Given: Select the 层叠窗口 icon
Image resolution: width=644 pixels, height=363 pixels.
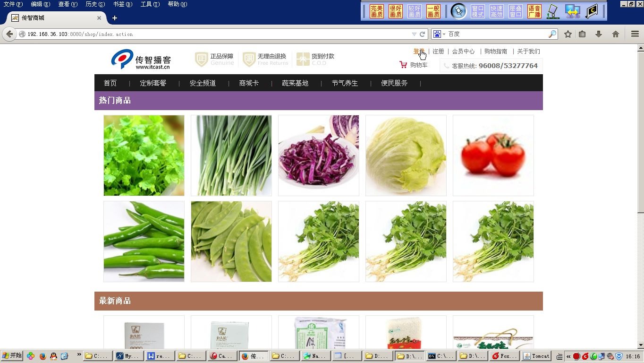Looking at the screenshot, I should click(516, 11).
